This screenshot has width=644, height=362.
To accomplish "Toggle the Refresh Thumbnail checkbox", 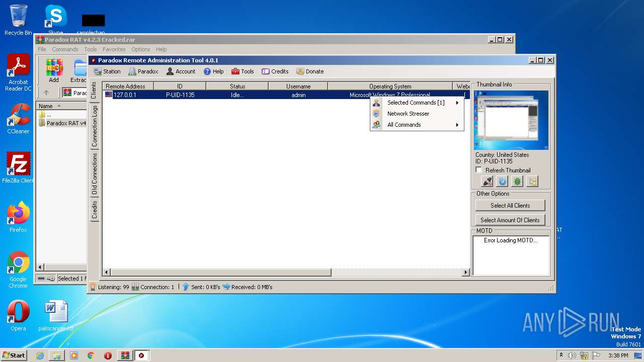I will (x=479, y=170).
